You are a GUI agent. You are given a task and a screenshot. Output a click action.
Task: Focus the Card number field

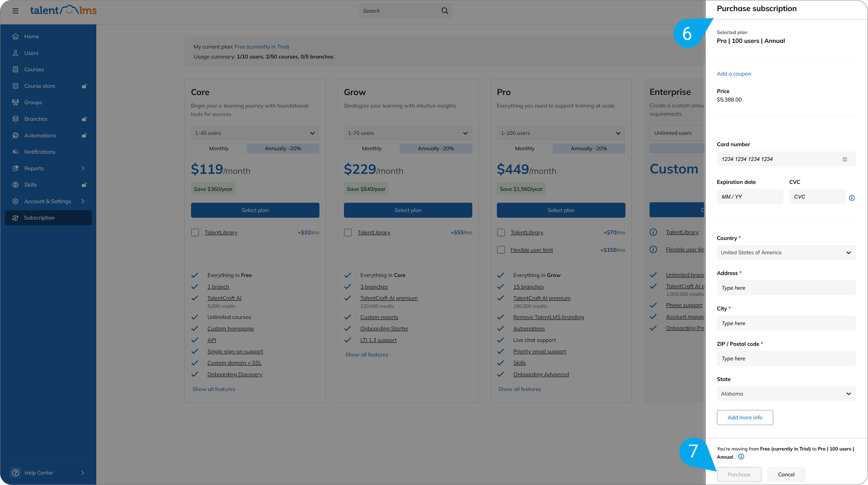pyautogui.click(x=786, y=159)
